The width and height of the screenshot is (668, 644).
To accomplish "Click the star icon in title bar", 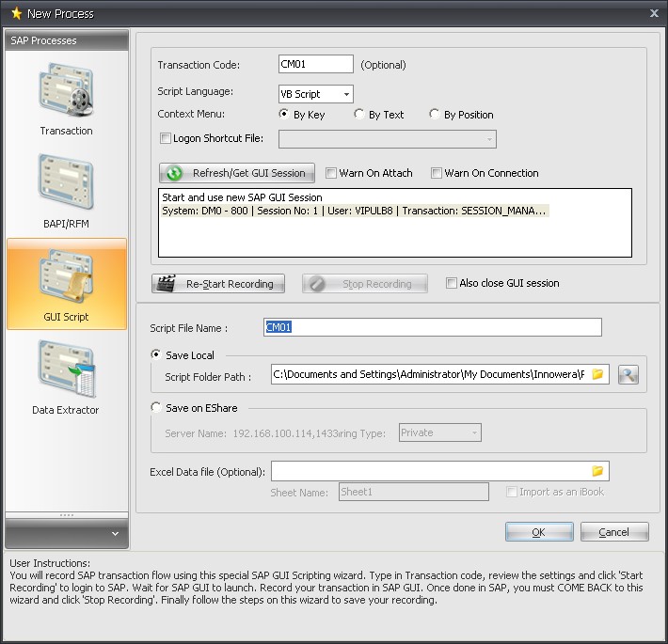I will click(x=16, y=13).
